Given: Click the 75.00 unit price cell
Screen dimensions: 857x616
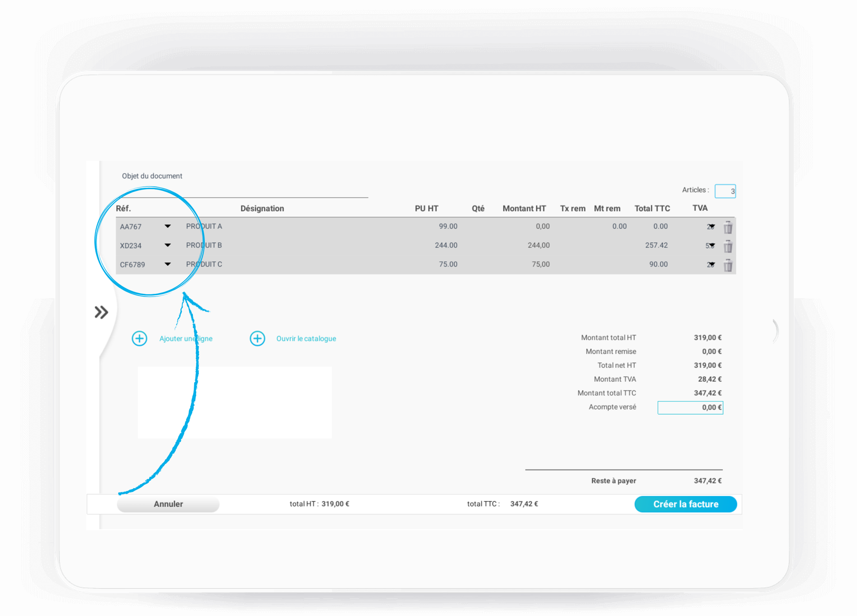Looking at the screenshot, I should coord(448,264).
